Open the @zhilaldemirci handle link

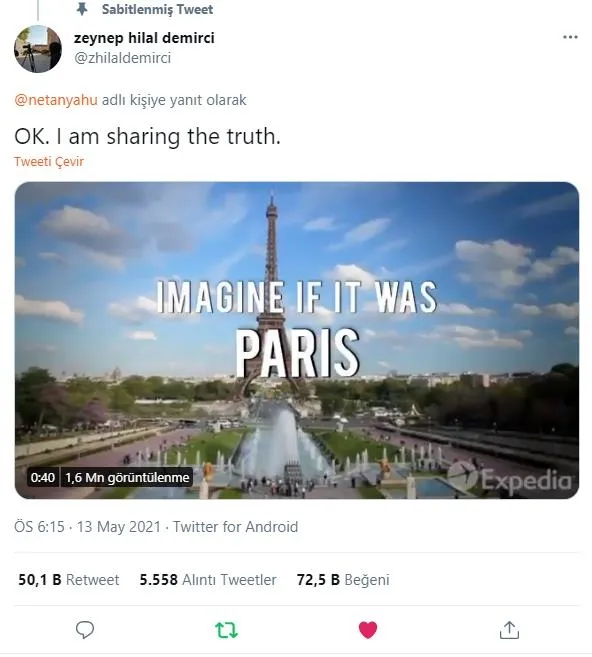point(122,58)
